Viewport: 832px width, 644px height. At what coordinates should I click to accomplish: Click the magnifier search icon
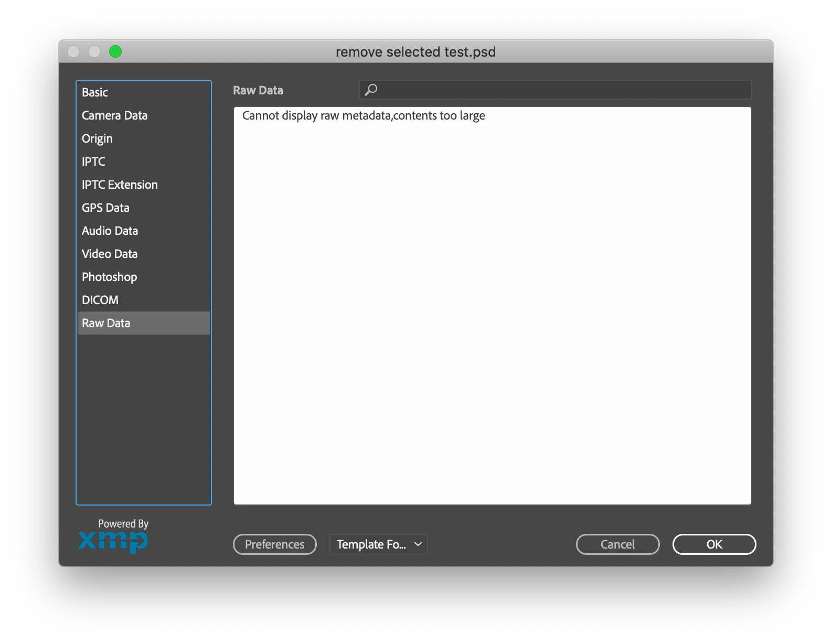pyautogui.click(x=371, y=90)
